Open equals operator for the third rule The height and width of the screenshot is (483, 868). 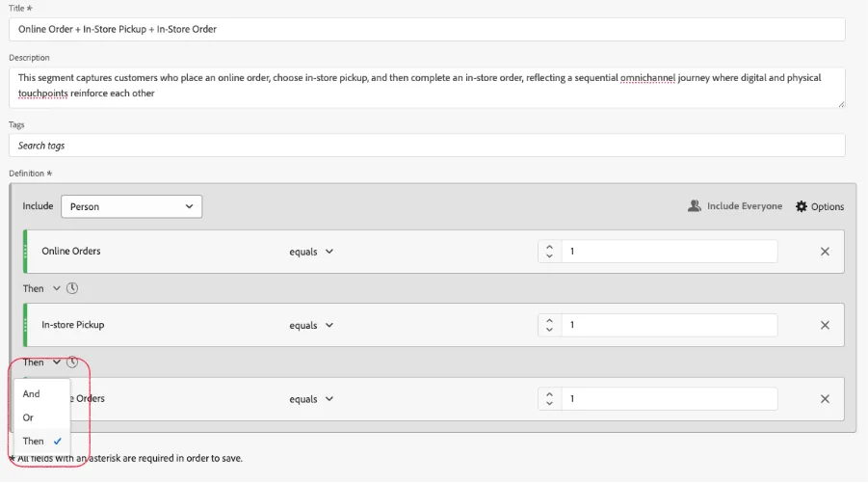(x=311, y=399)
